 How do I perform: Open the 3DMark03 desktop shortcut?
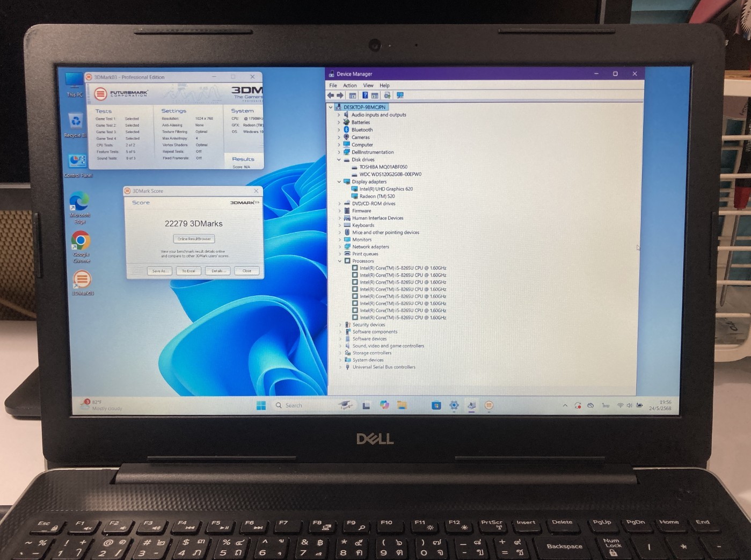pos(82,283)
